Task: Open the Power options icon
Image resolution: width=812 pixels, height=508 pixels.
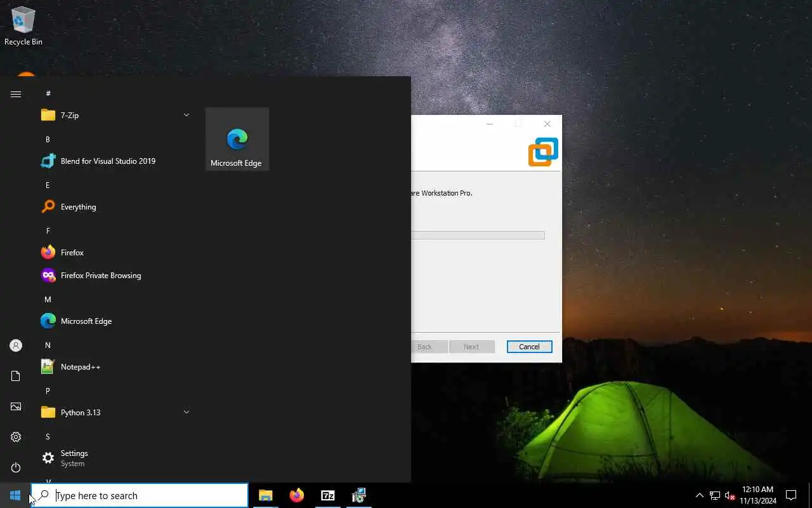Action: [x=16, y=467]
